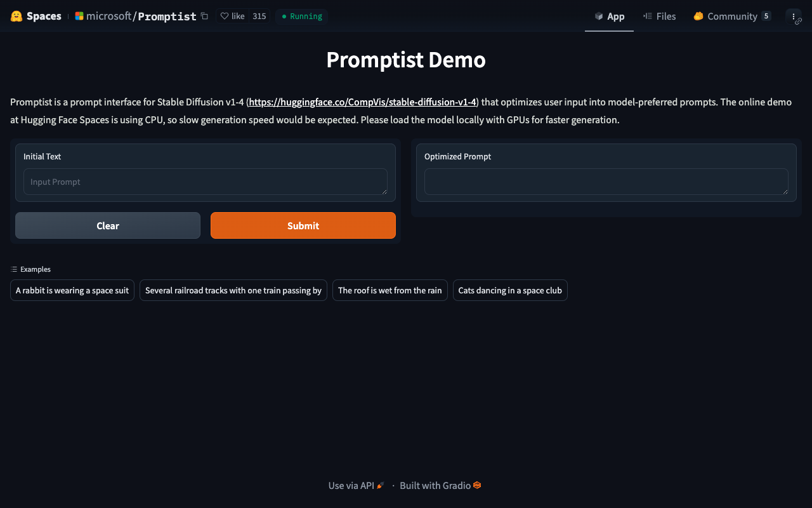Focus the Input Prompt text field

[205, 182]
